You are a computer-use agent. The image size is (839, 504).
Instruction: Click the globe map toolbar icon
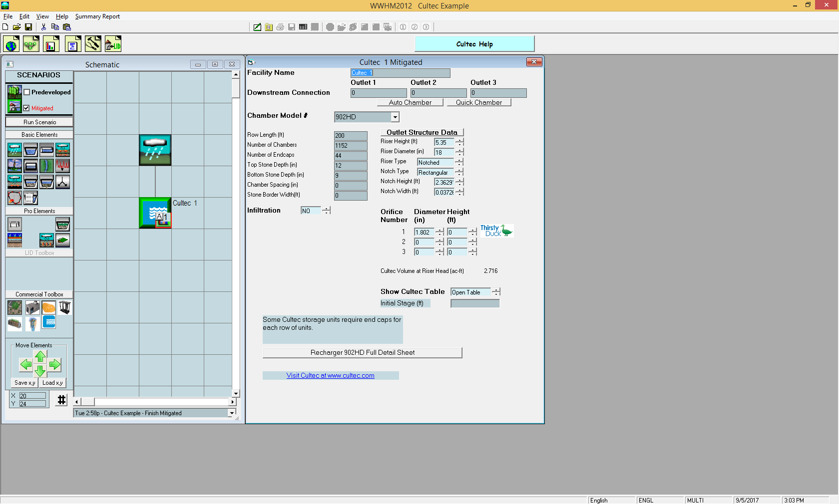coord(11,44)
